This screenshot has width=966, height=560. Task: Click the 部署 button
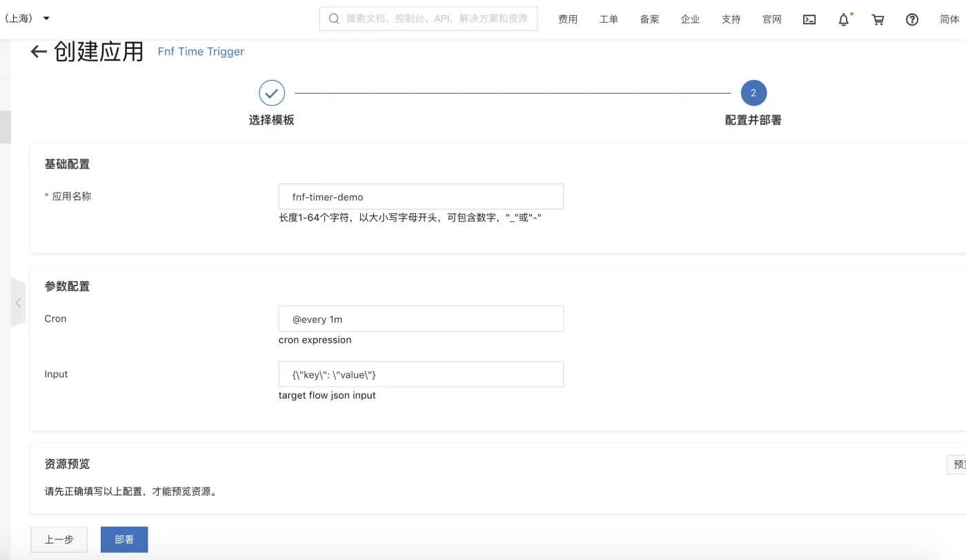pos(124,540)
